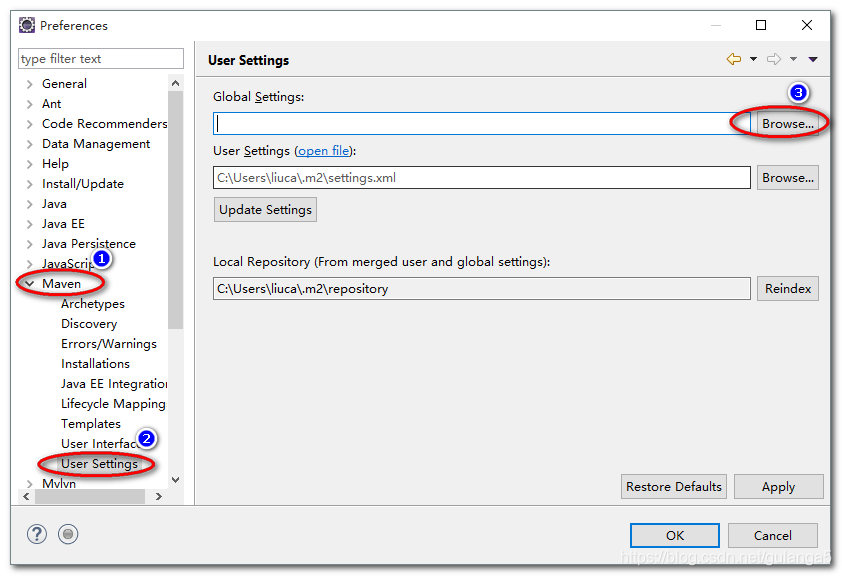
Task: Click Restore Defaults
Action: (674, 486)
